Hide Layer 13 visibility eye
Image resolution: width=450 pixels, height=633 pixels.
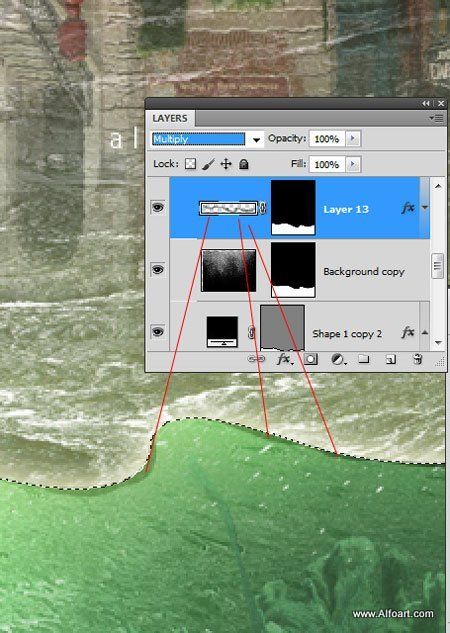pos(157,208)
